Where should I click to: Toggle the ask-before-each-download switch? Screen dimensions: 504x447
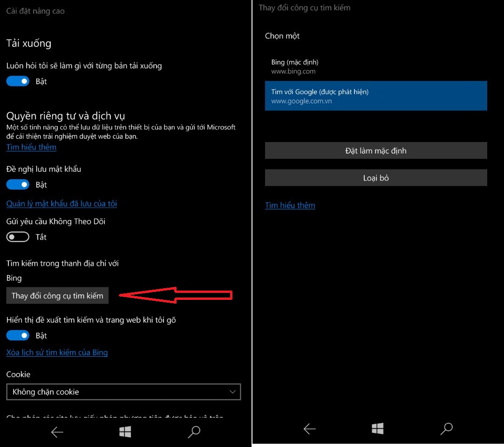click(18, 81)
